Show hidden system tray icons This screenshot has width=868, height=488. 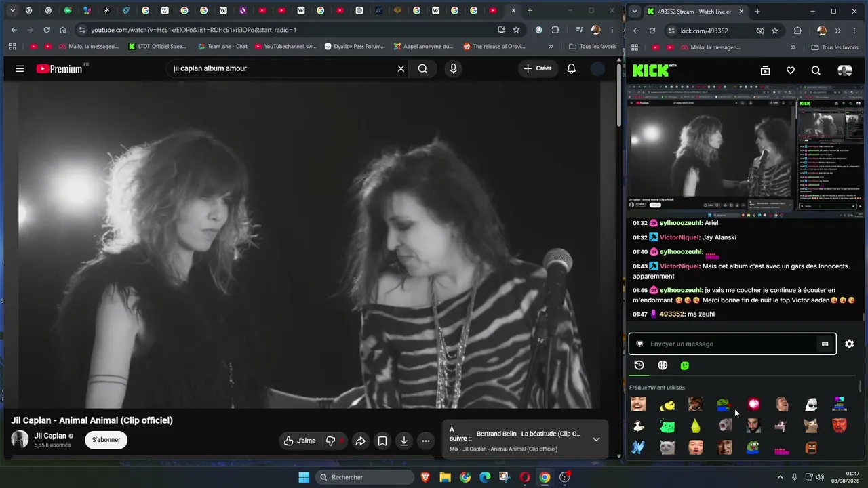tap(780, 477)
